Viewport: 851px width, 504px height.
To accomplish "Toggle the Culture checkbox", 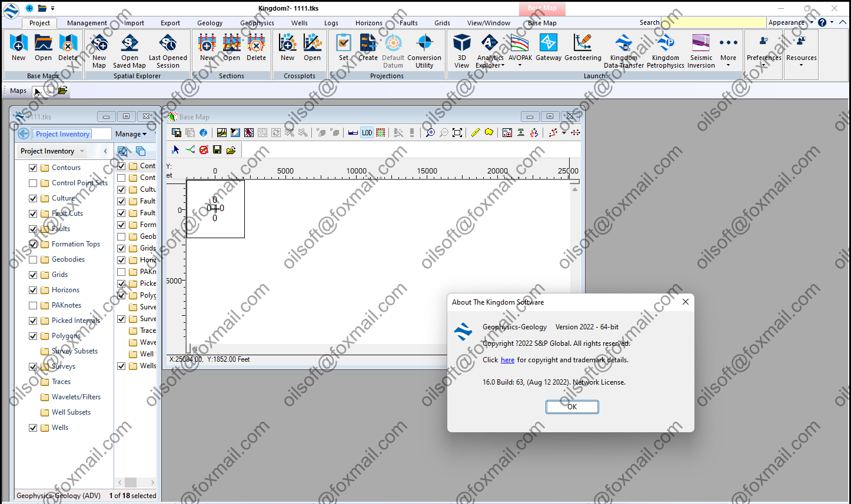I will click(33, 198).
